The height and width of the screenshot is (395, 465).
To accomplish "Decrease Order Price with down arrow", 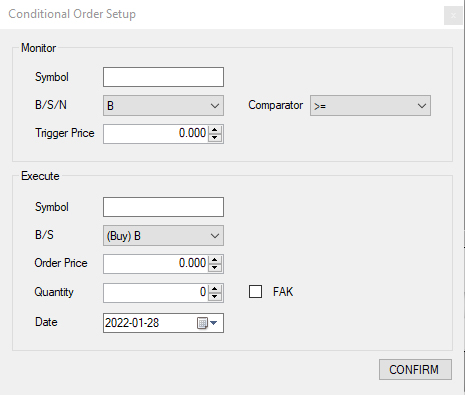I will click(215, 268).
